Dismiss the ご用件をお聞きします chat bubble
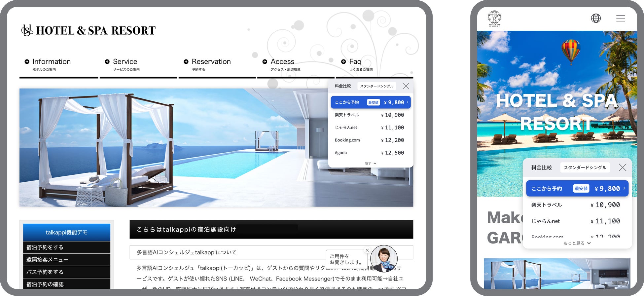This screenshot has width=644, height=296. 367,250
